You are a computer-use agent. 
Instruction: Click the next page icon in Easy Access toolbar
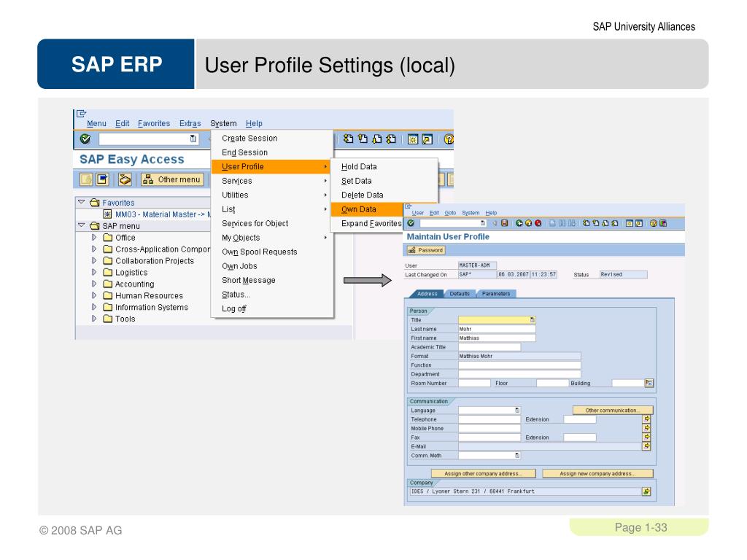tap(377, 139)
